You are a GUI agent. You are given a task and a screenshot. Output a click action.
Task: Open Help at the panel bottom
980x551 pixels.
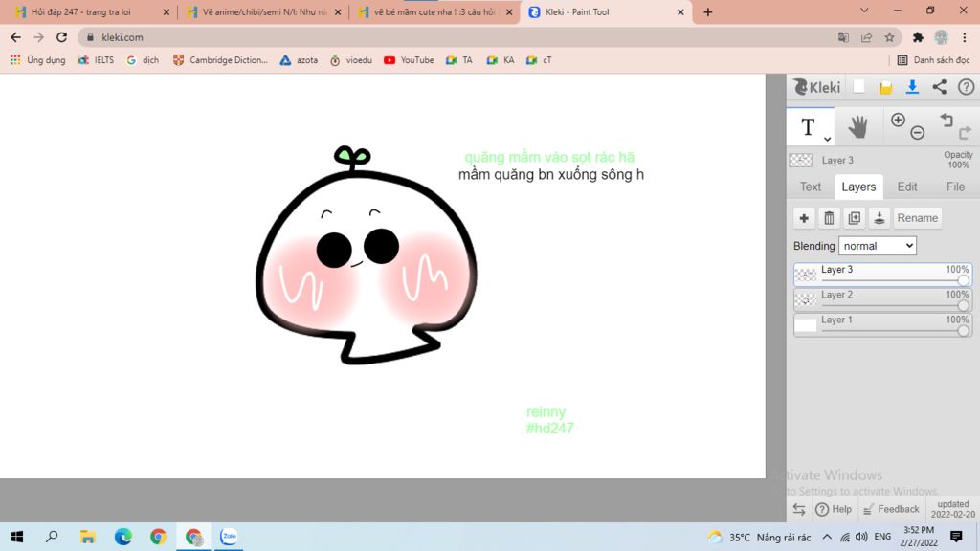[x=834, y=509]
